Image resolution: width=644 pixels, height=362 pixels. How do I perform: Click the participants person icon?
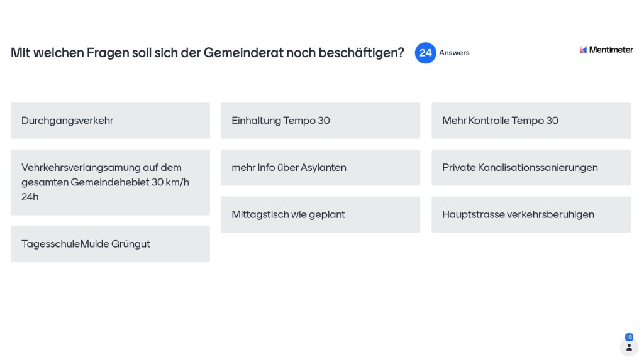(x=629, y=347)
